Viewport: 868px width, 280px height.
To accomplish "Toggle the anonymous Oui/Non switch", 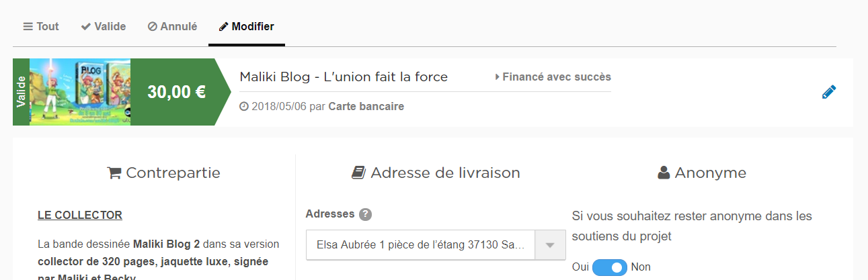I will pyautogui.click(x=610, y=267).
